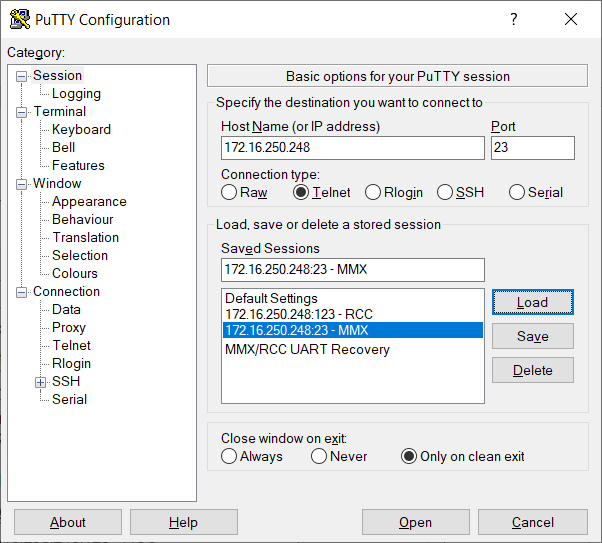
Task: Select the Proxy connection settings
Action: coord(69,327)
